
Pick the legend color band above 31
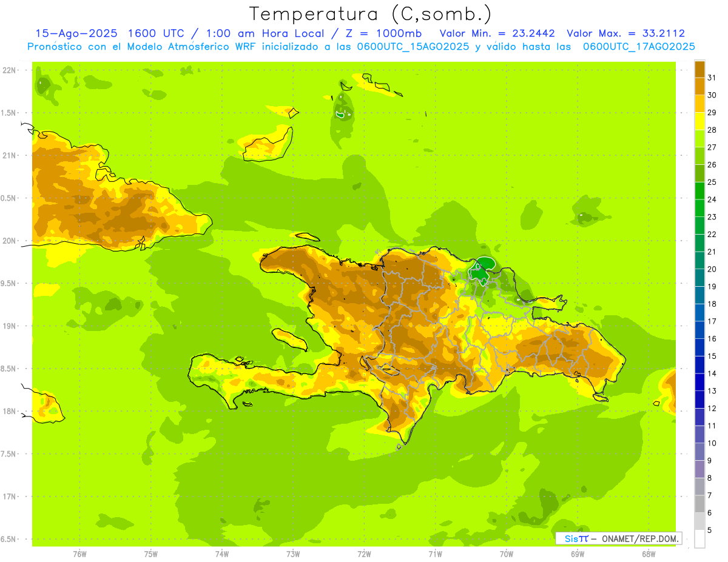pos(699,69)
